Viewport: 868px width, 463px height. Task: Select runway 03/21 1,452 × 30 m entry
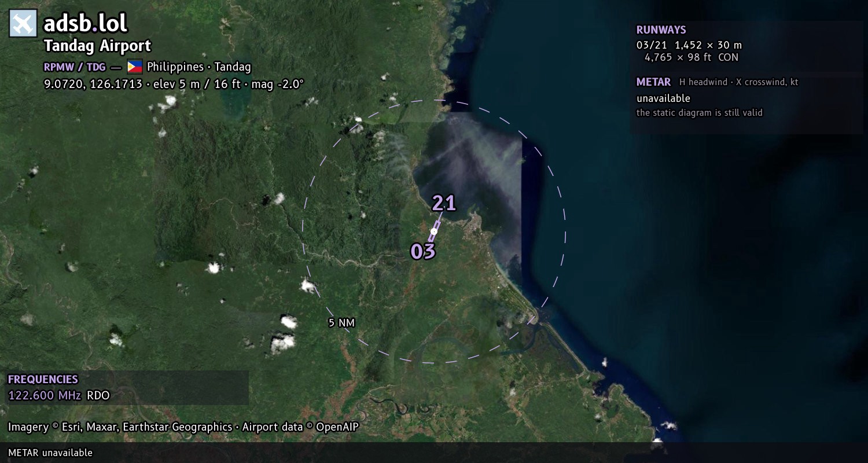[x=689, y=45]
